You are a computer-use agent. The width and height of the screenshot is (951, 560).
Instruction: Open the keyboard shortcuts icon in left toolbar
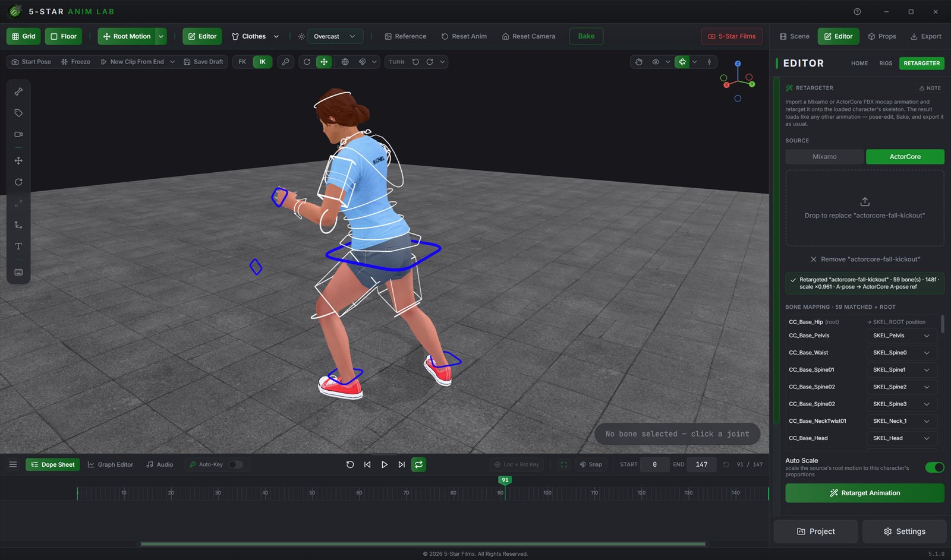pos(18,272)
